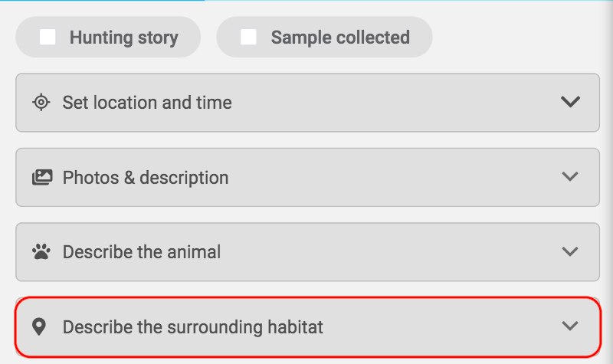
Task: Expand Photos & description chevron arrow
Action: coord(570,176)
